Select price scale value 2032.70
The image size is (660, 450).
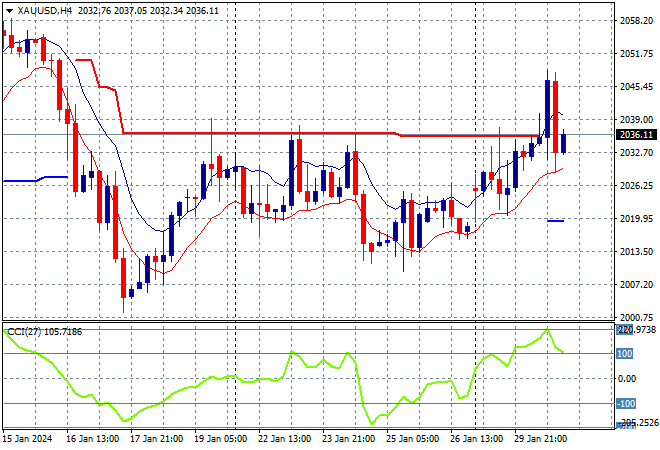[636, 152]
